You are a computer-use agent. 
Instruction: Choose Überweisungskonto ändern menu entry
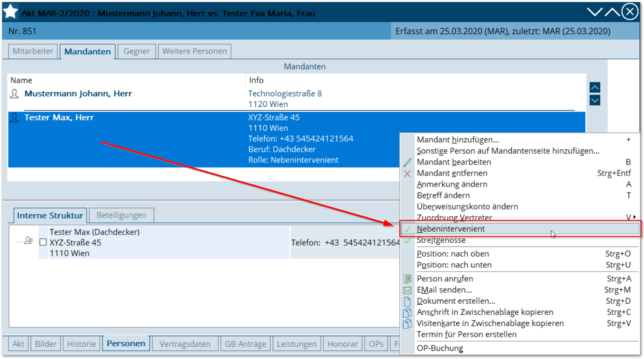[x=520, y=207]
